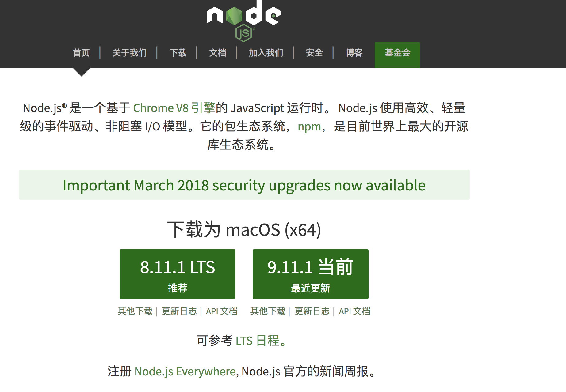This screenshot has height=392, width=566.
Task: Click the green 基金会 tab
Action: [x=397, y=53]
